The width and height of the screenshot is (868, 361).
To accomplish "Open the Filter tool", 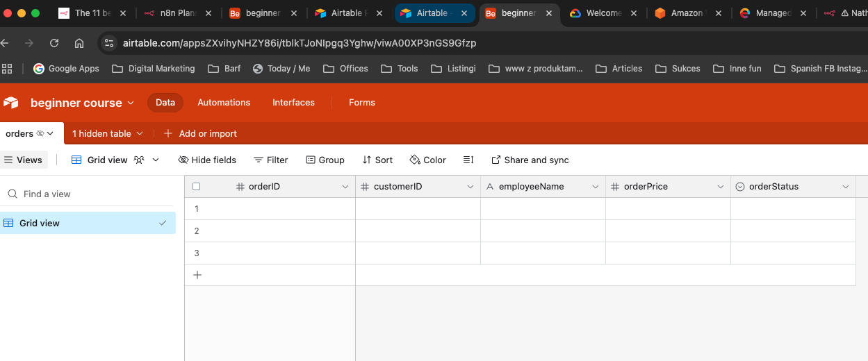I will coord(271,160).
